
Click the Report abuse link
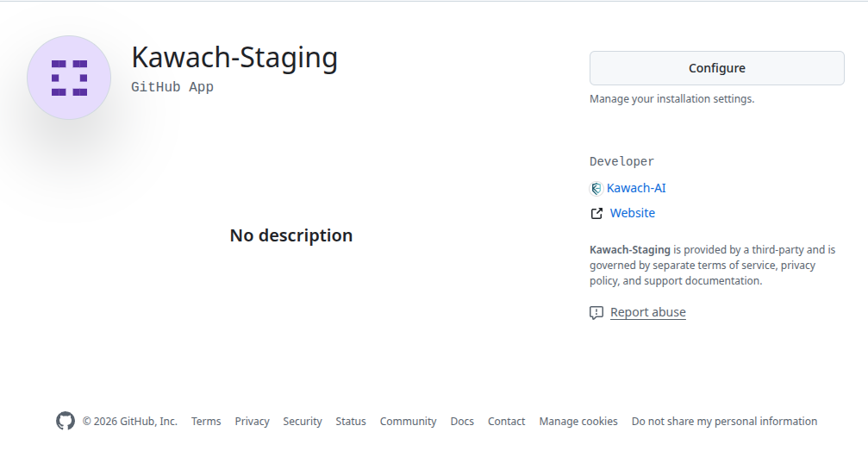coord(647,312)
